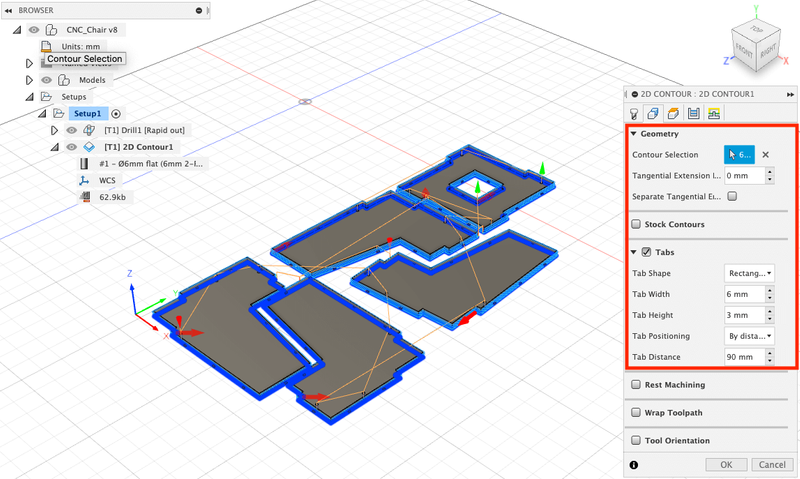Uncheck the Tabs checkbox
The height and width of the screenshot is (479, 800).
pyautogui.click(x=646, y=252)
